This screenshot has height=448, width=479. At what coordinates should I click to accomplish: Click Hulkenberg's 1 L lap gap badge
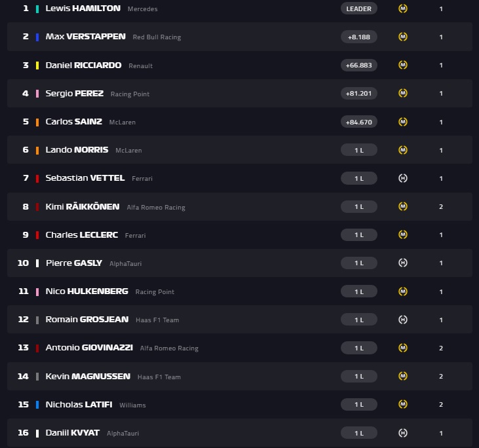[358, 291]
